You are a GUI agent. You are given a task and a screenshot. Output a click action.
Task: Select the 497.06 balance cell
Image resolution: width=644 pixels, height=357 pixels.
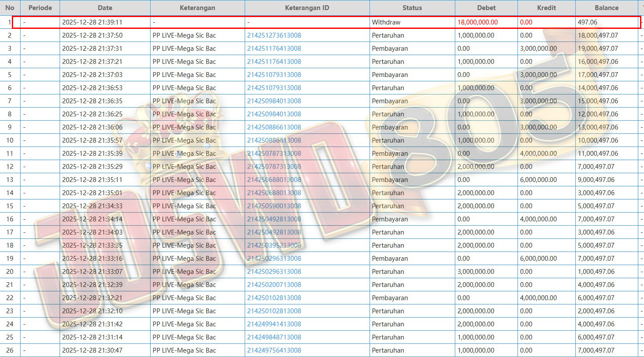[x=588, y=22]
